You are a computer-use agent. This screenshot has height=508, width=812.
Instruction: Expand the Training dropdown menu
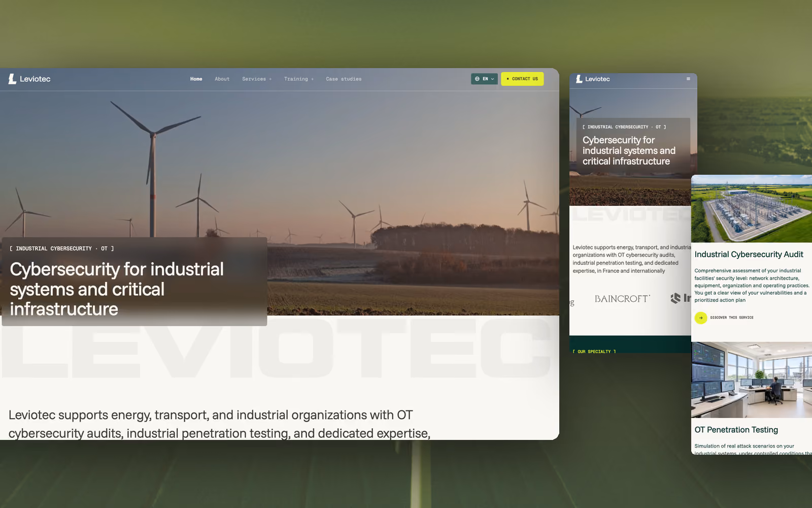[x=299, y=79]
